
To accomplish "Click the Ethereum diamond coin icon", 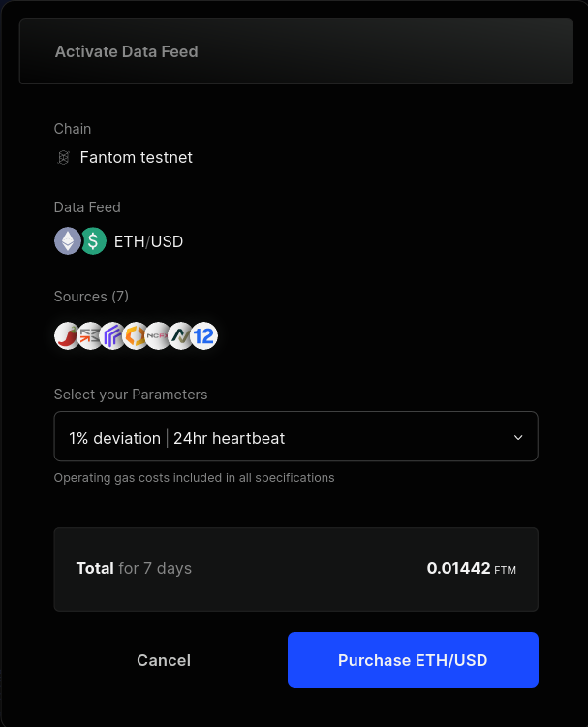I will click(x=67, y=241).
